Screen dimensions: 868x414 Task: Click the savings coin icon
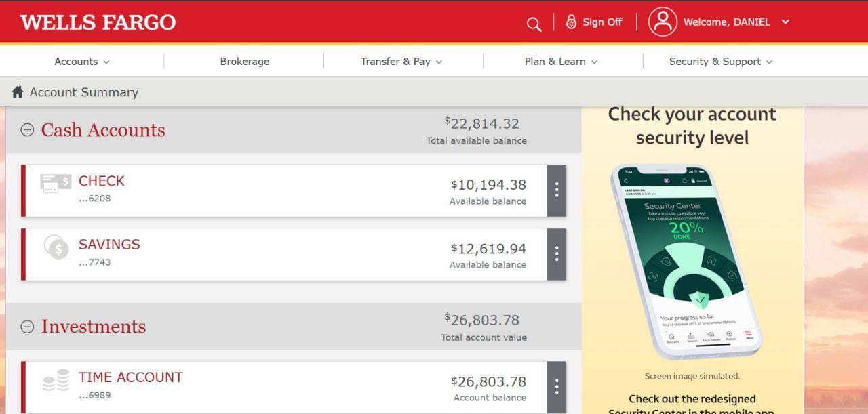(x=56, y=247)
